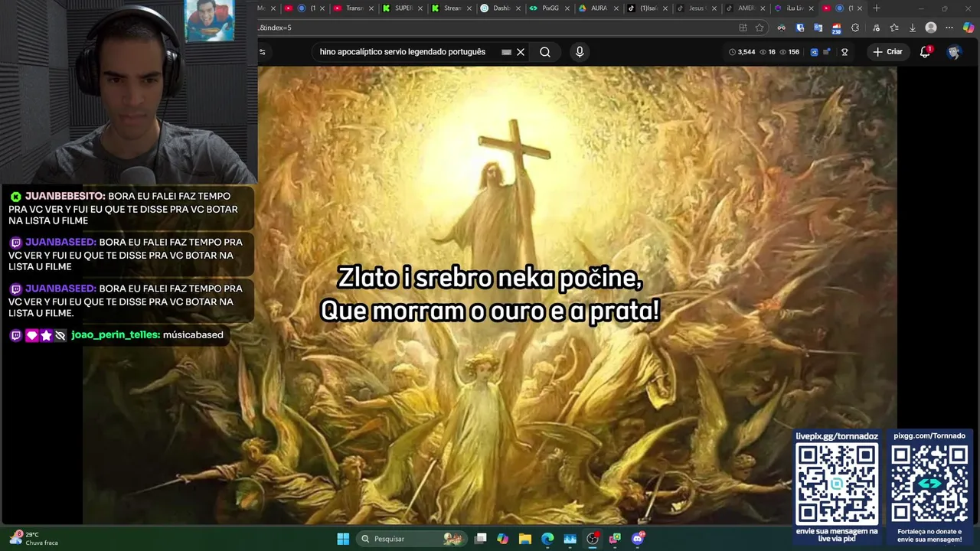Switch to the Jesus TikTok tab
This screenshot has height=551, width=980.
click(x=697, y=8)
